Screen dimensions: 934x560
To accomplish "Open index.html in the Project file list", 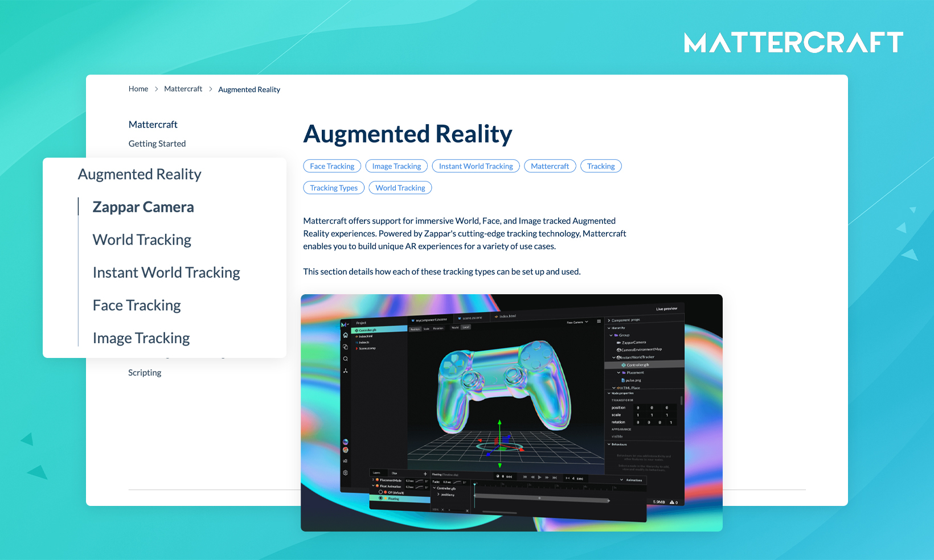I will (364, 336).
